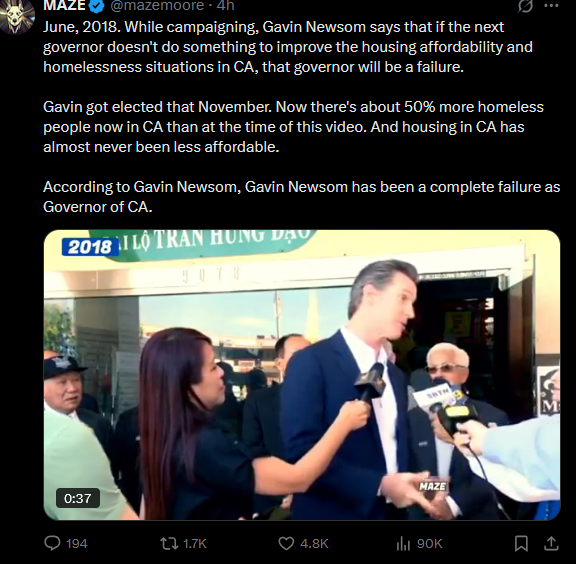This screenshot has width=576, height=564.
Task: Toggle the repost arrows icon
Action: point(169,543)
